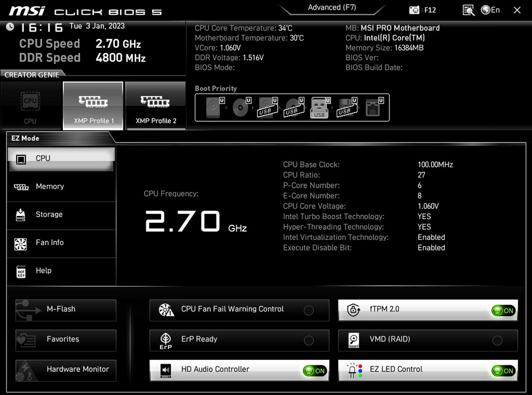
Task: Toggle CPU Fan Fail Warning Control
Action: [x=239, y=310]
